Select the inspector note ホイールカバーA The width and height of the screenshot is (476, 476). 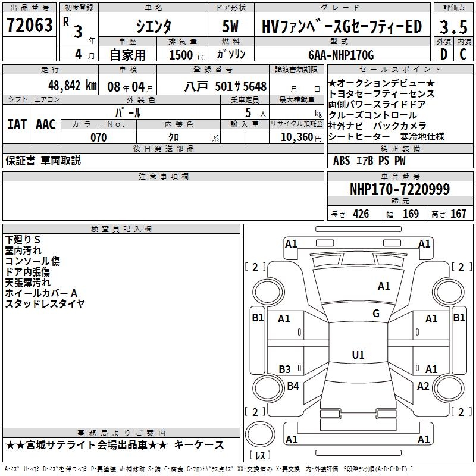[x=41, y=293]
